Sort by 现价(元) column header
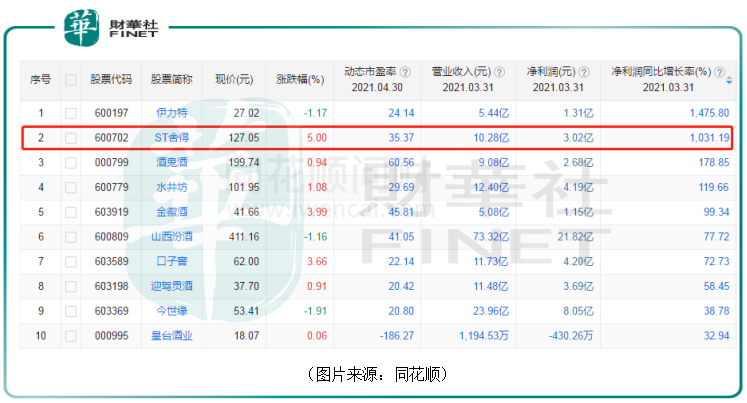Screen dimensions: 747x403 tap(234, 79)
